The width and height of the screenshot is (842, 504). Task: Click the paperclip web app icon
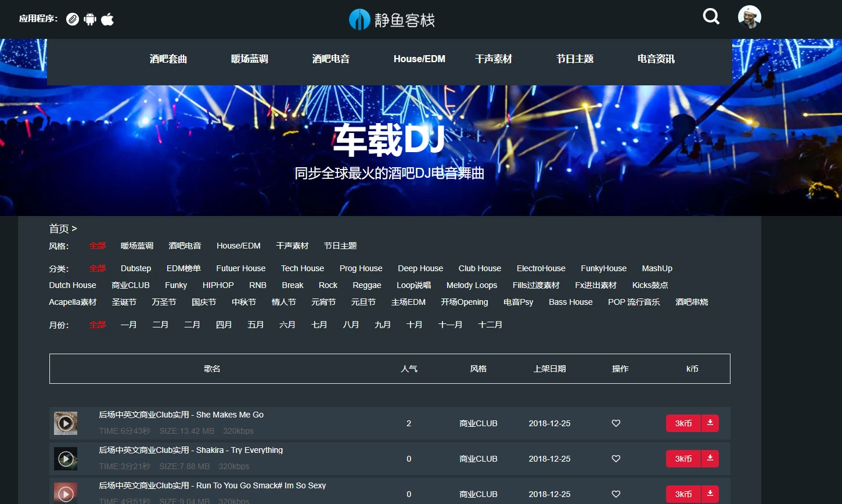tap(72, 19)
